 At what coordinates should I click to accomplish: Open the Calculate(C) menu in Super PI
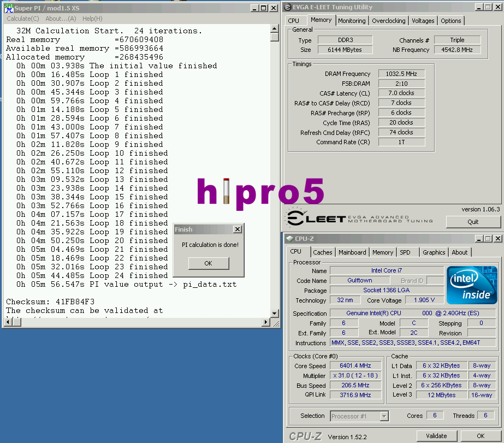tap(23, 19)
